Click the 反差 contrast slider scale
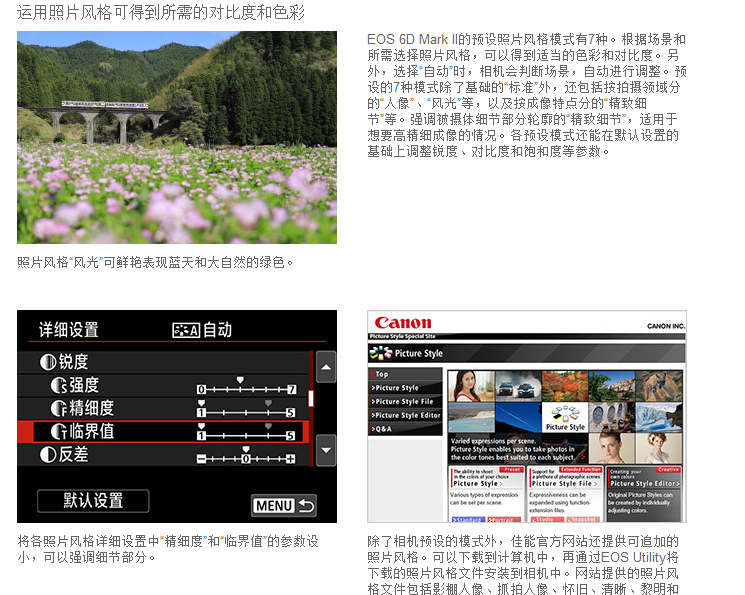 (x=246, y=456)
